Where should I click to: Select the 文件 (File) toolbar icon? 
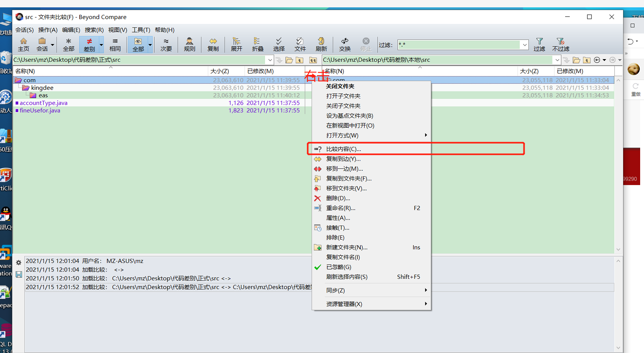coord(300,44)
